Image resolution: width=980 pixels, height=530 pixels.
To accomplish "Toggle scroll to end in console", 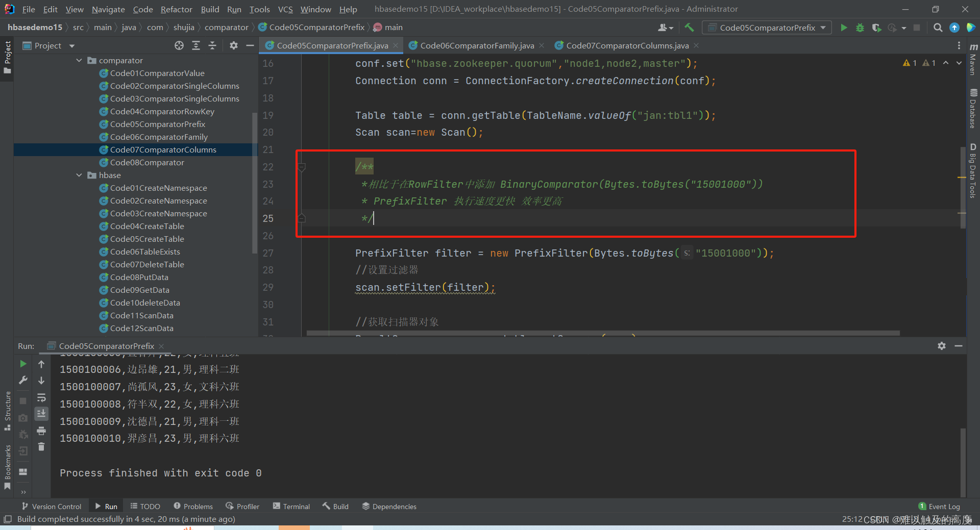I will pyautogui.click(x=41, y=414).
